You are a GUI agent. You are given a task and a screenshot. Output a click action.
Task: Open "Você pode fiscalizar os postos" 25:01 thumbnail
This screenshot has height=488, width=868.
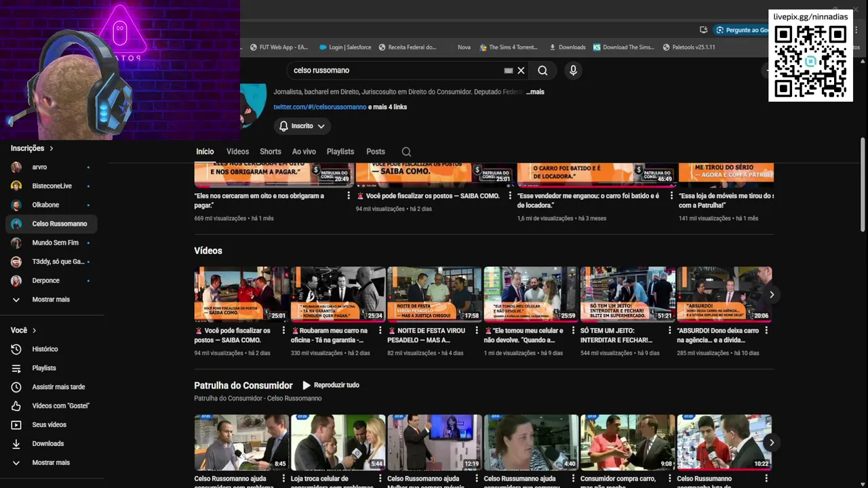[241, 293]
